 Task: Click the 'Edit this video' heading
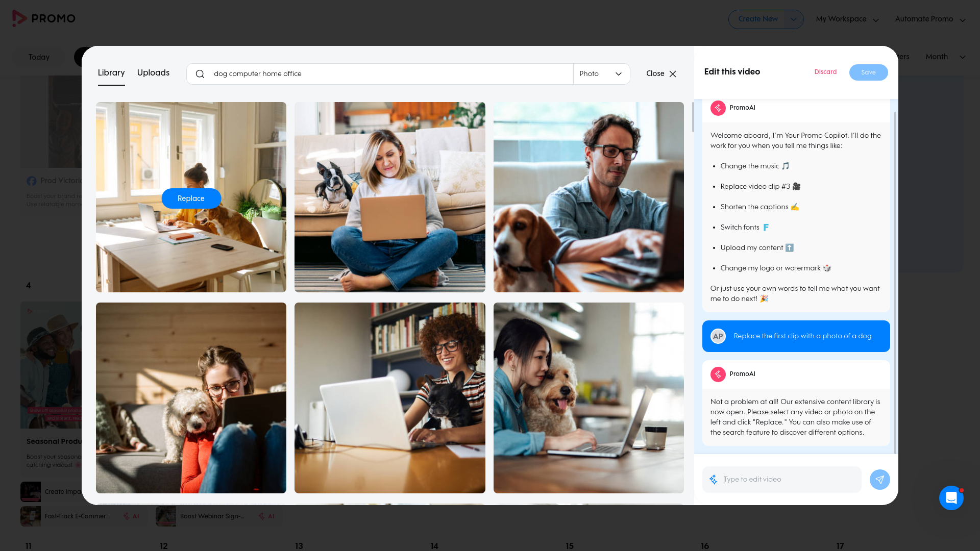(732, 72)
